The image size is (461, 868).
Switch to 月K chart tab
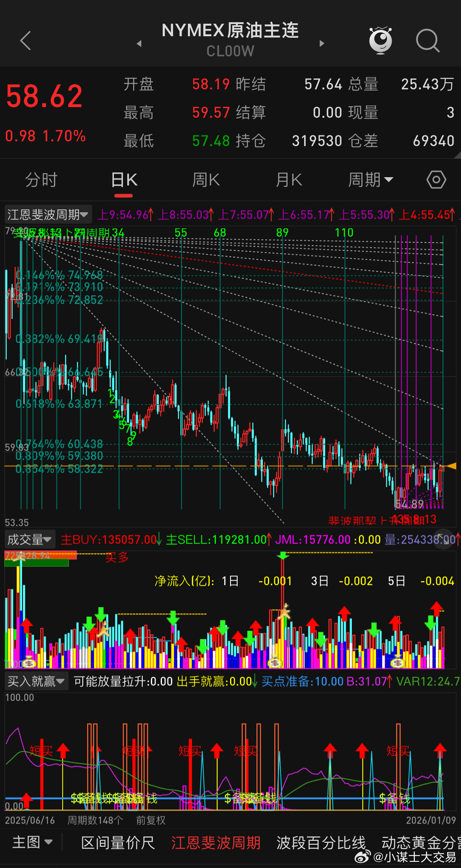coord(289,180)
